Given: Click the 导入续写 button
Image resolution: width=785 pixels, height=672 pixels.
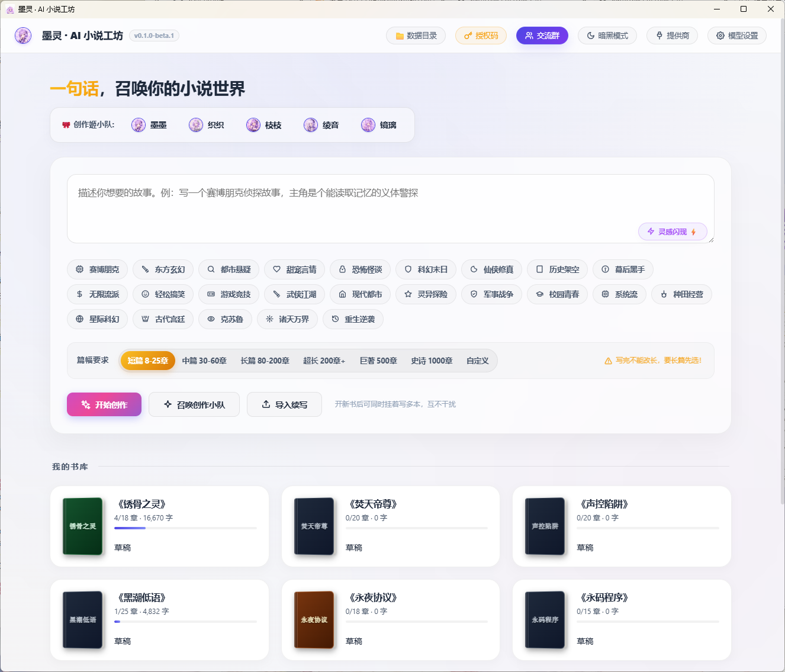Looking at the screenshot, I should (284, 404).
